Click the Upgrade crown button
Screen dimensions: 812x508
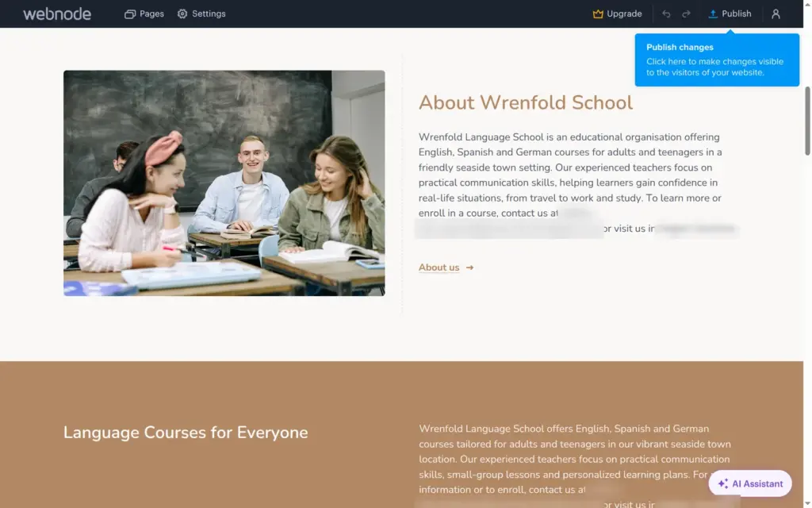click(x=617, y=14)
